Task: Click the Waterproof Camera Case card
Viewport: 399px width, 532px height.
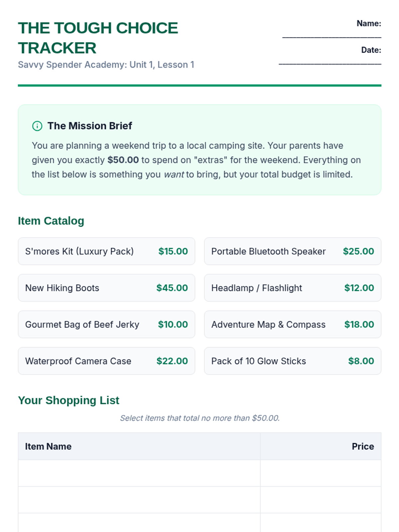Action: coord(106,361)
